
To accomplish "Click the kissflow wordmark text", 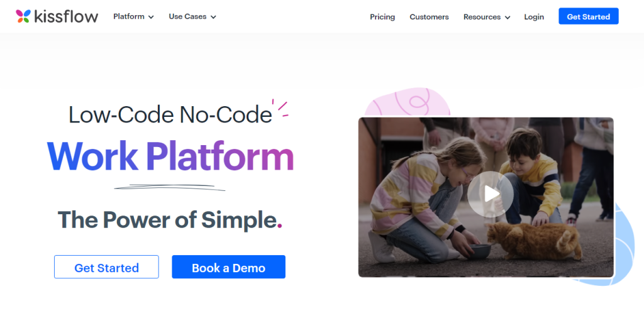I will [66, 17].
